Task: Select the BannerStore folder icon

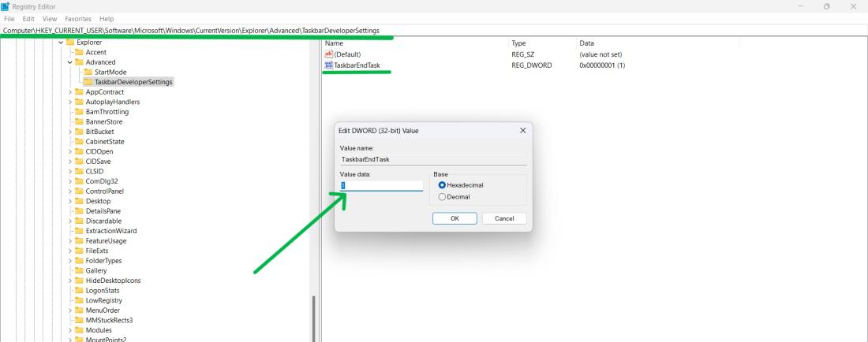Action: (x=79, y=121)
